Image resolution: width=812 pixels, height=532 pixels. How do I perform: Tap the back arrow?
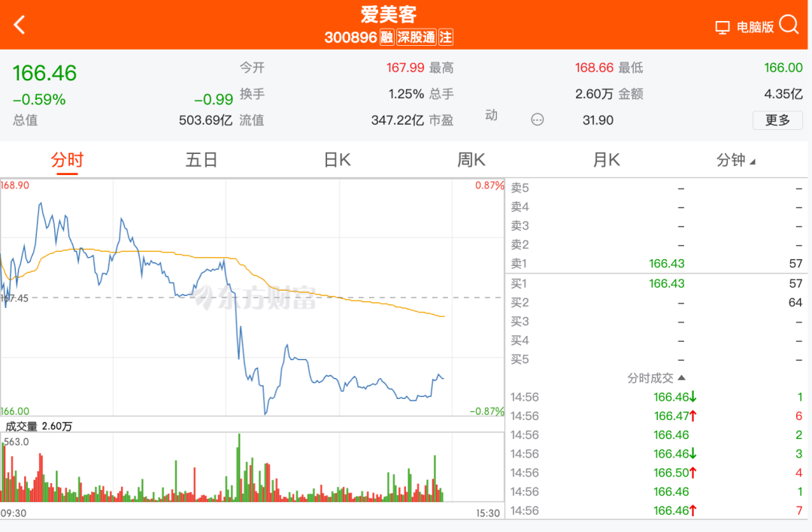[20, 25]
